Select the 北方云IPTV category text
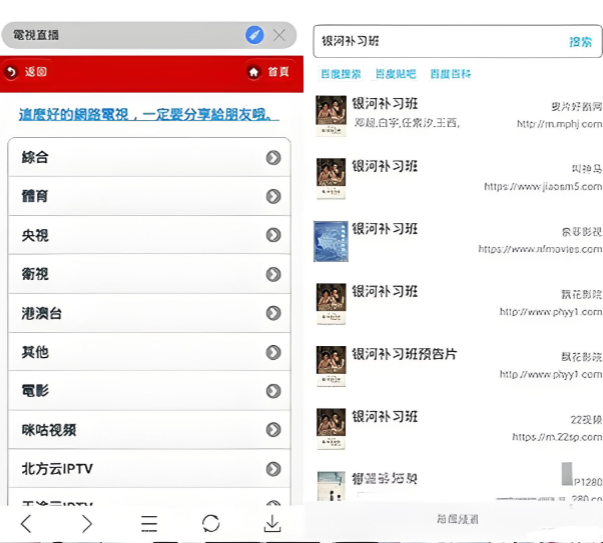 tap(57, 469)
